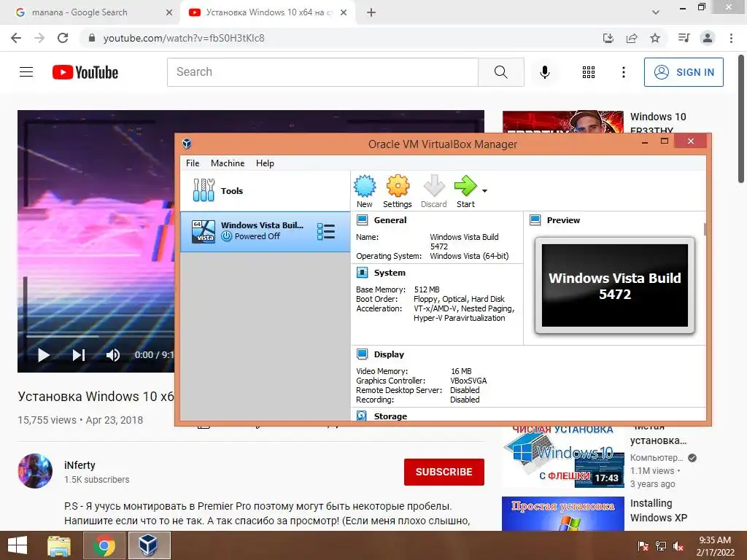Open YouTube settings three-dot menu
This screenshot has width=747, height=560.
coord(623,72)
